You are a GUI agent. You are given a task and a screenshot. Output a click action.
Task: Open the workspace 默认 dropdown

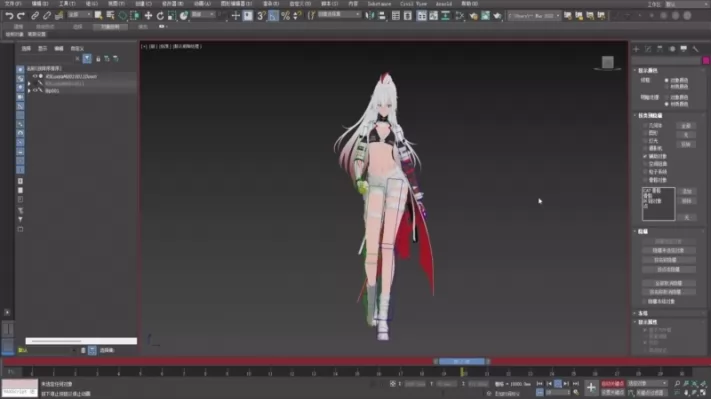point(687,4)
